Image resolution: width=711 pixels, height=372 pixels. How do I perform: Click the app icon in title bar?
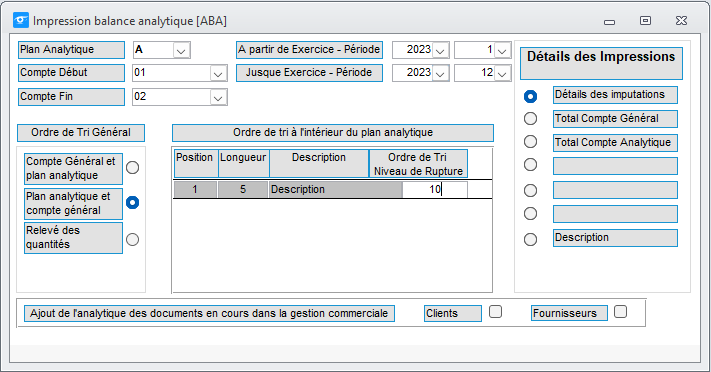tap(21, 20)
